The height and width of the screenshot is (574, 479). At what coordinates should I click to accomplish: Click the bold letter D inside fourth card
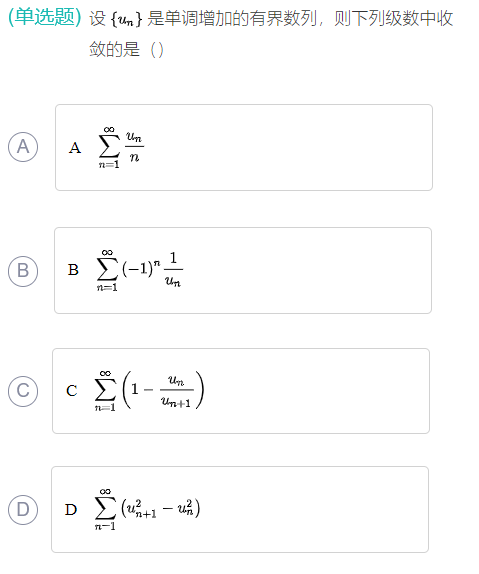[x=71, y=510]
